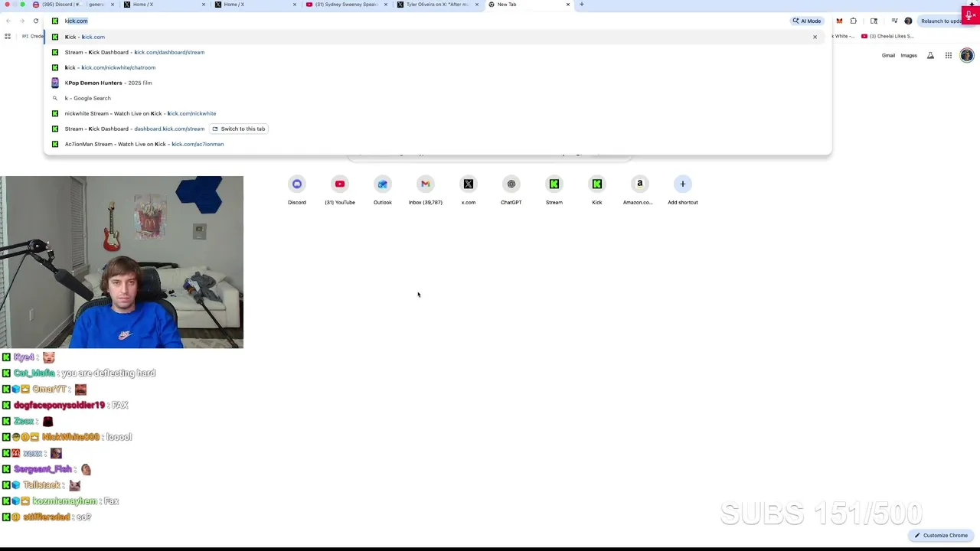The height and width of the screenshot is (551, 980).
Task: Open the Search Labs flask icon
Action: [x=930, y=55]
